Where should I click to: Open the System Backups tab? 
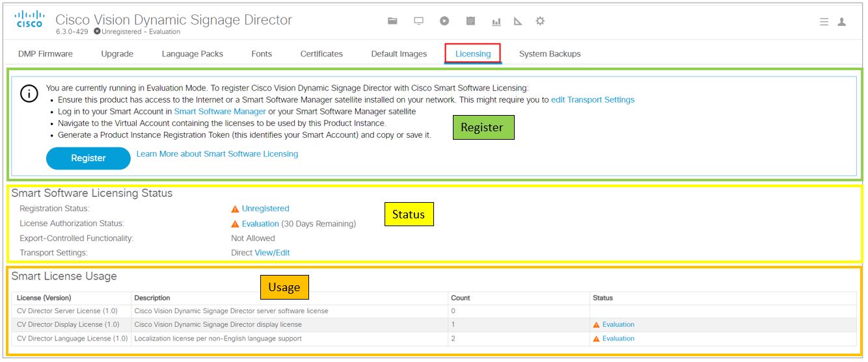(x=550, y=54)
